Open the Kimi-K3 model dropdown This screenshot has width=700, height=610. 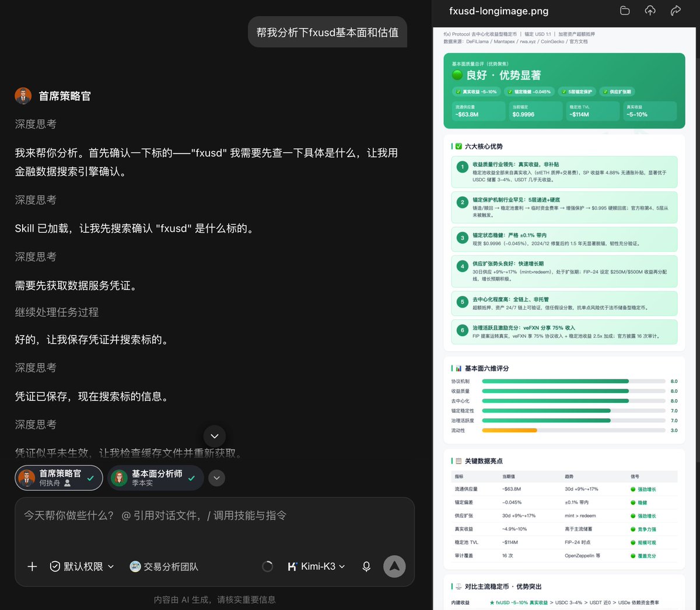coord(317,566)
